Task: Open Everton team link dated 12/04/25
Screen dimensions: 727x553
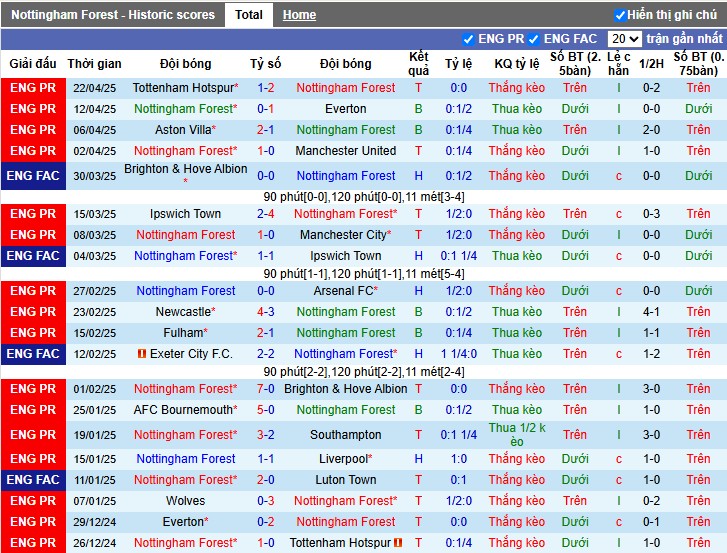Action: tap(345, 109)
